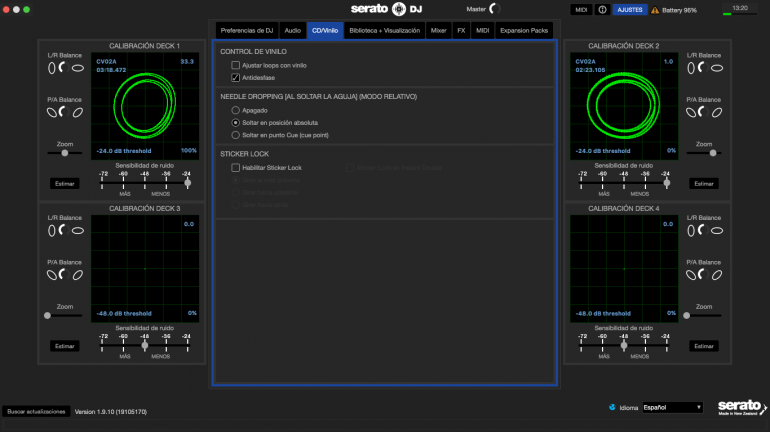Uncheck the Antidesfase checkbox
Viewport: 770px width, 432px height.
(x=235, y=78)
